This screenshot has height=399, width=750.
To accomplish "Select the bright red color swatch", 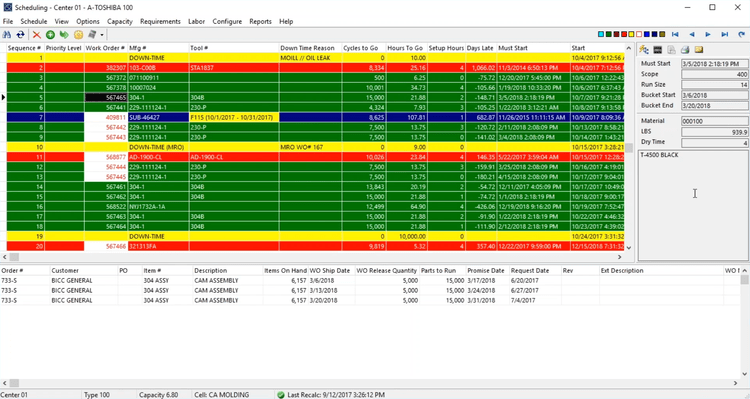I will click(624, 34).
